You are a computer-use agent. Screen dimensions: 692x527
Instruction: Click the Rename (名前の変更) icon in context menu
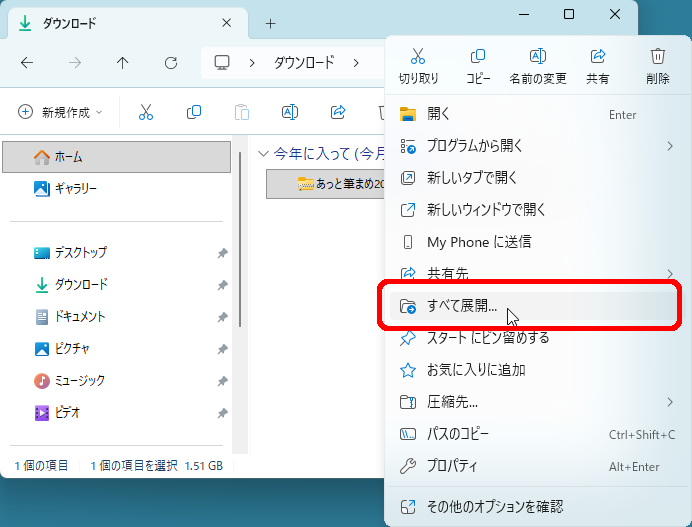tap(537, 57)
